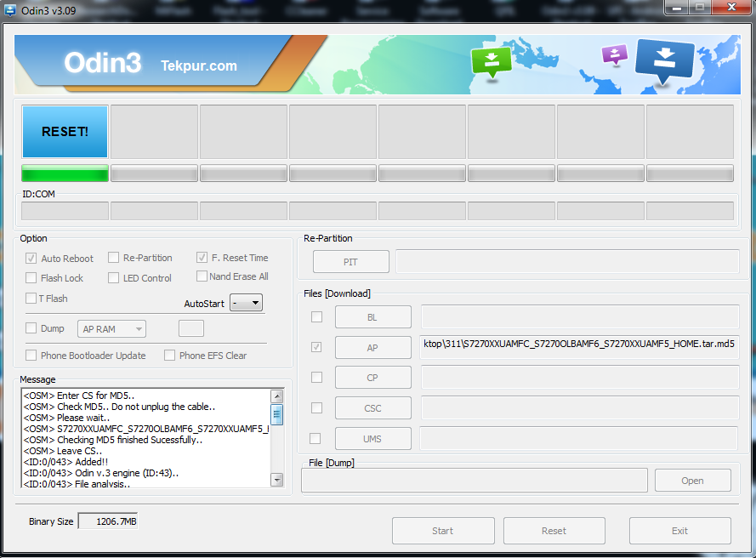Screen dimensions: 756x558
Task: Check the T Flash option
Action: point(31,298)
